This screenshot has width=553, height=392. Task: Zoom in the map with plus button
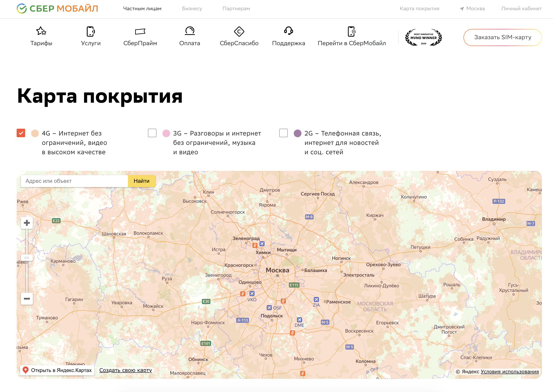[x=27, y=223]
